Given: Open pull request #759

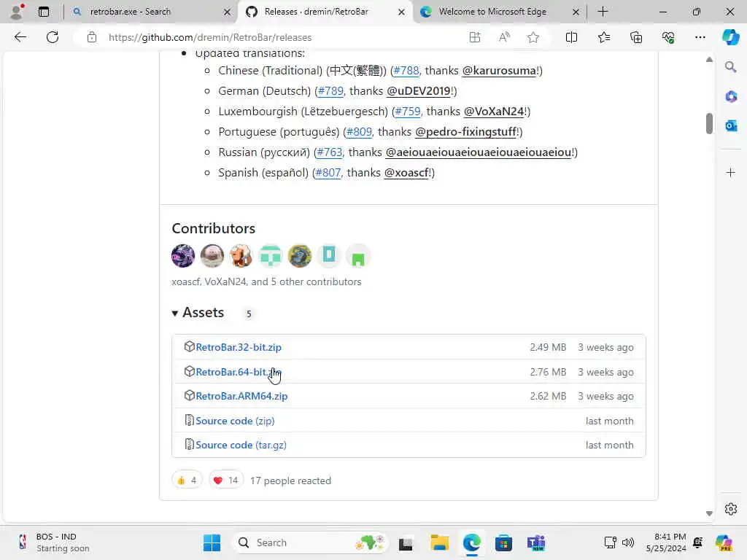Looking at the screenshot, I should coord(408,112).
